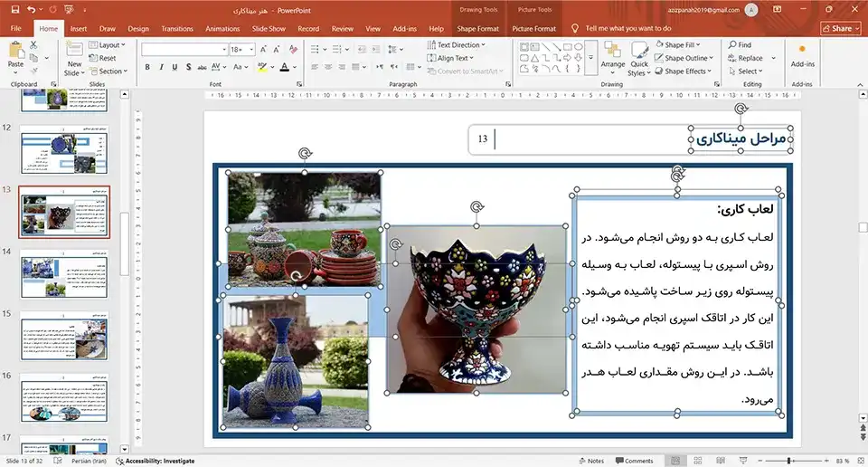Decrease the font size
868x467 pixels.
click(x=277, y=49)
